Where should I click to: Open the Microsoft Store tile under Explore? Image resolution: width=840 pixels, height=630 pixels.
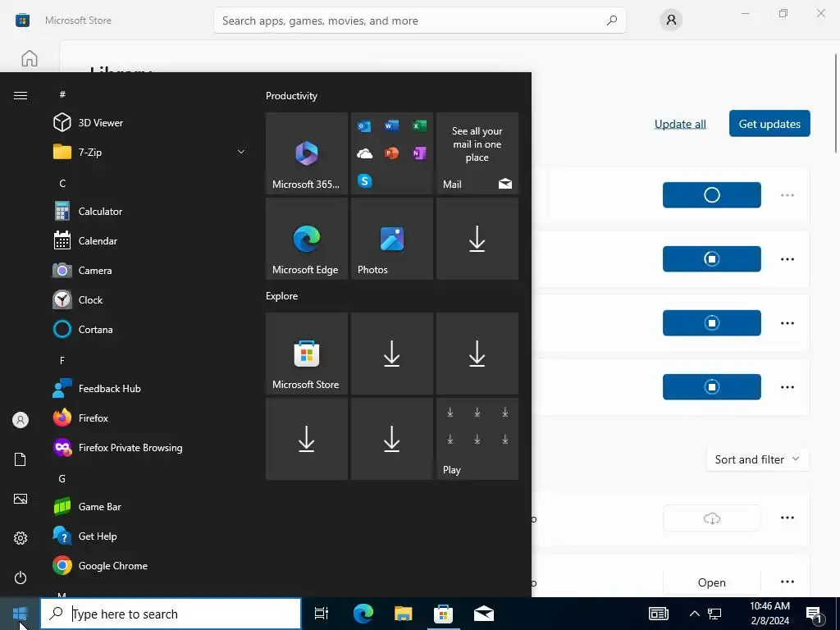[x=307, y=354]
